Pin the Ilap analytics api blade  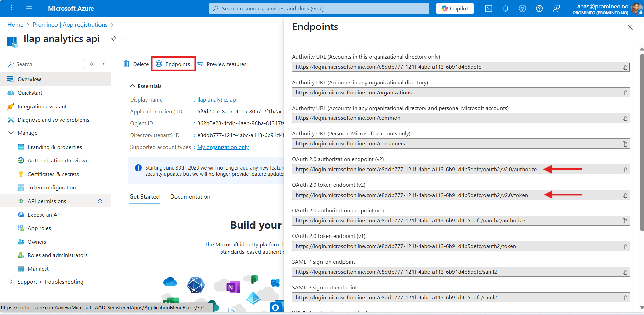114,39
